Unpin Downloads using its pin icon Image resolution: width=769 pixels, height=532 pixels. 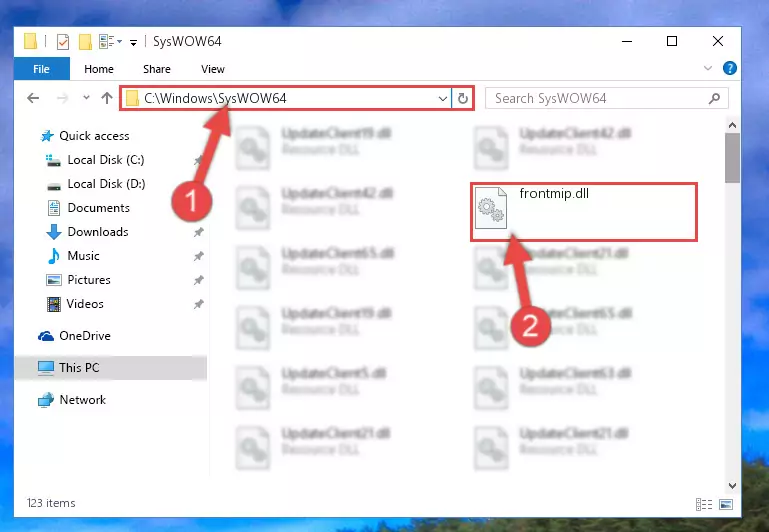199,232
